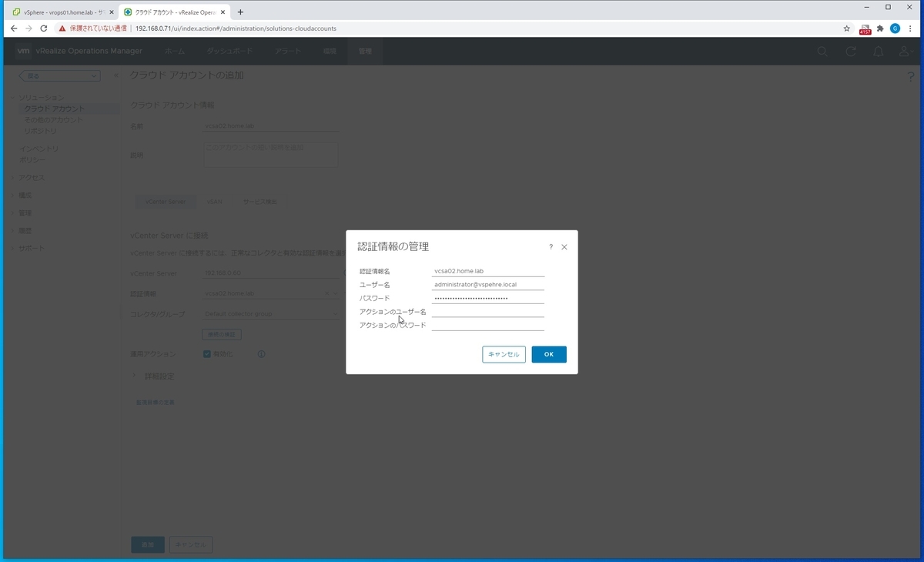The image size is (924, 562).
Task: Select その他のアカウント in sidebar
Action: [x=55, y=120]
